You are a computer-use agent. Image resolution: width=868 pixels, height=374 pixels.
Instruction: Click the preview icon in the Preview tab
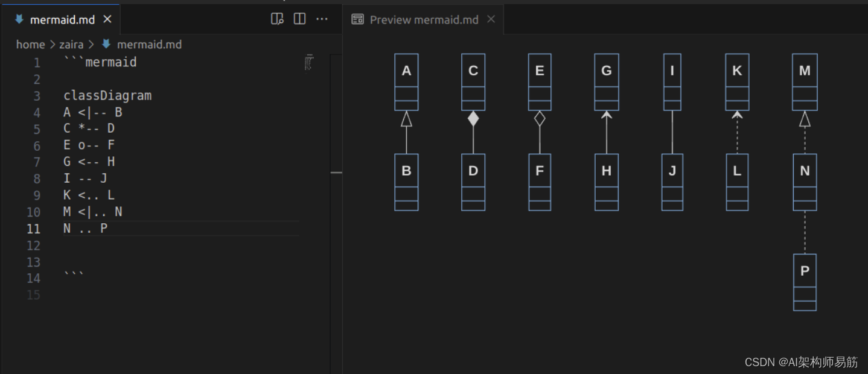click(x=357, y=19)
